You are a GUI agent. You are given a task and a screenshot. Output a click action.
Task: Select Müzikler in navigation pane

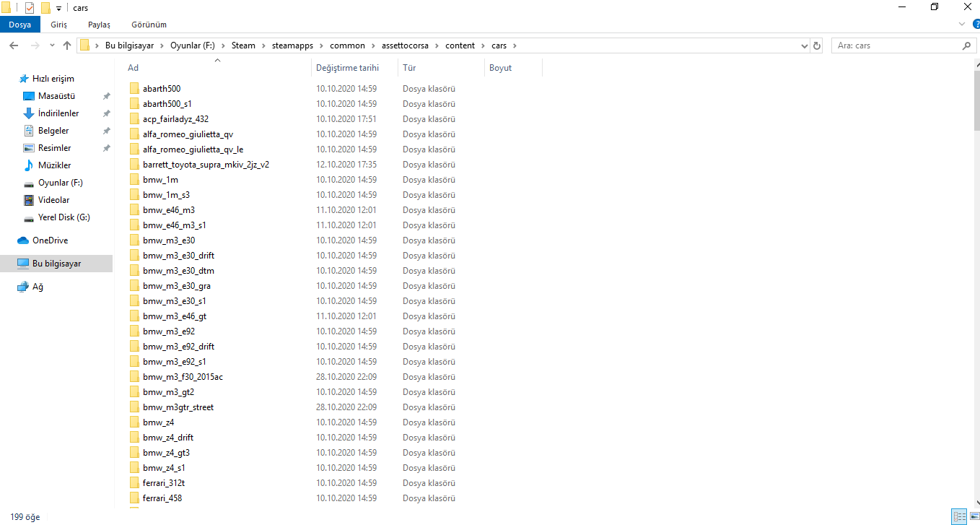tap(54, 165)
